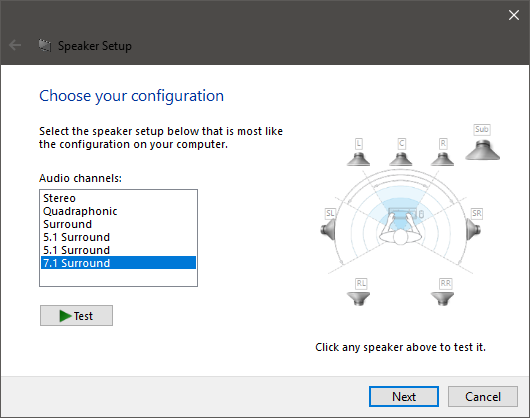Viewport: 530px width, 418px height.
Task: Play the Test sound button
Action: point(76,316)
